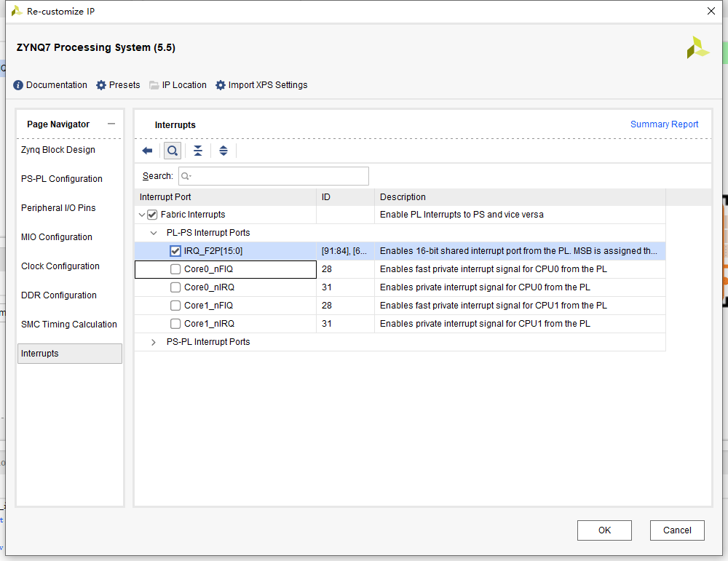Enable the Core0_nFIQ checkbox
Viewport: 728px width, 561px height.
point(175,269)
